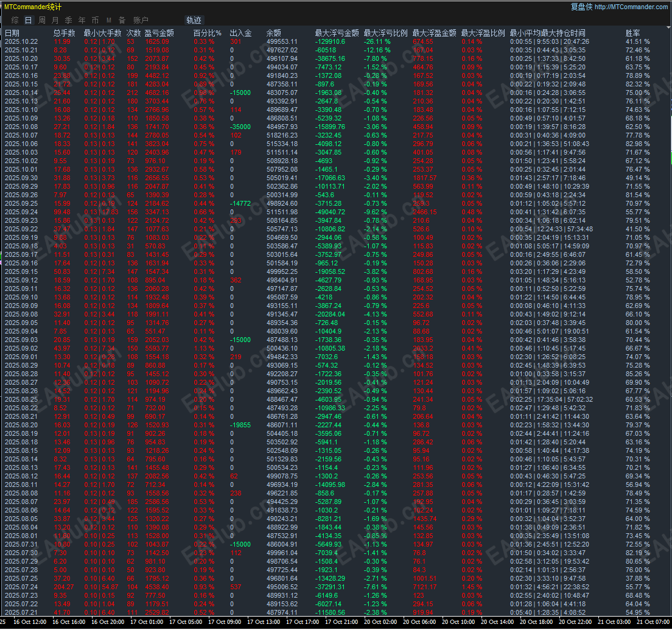Click the 最大浮亏金额 column header
This screenshot has width=672, height=630.
point(337,33)
